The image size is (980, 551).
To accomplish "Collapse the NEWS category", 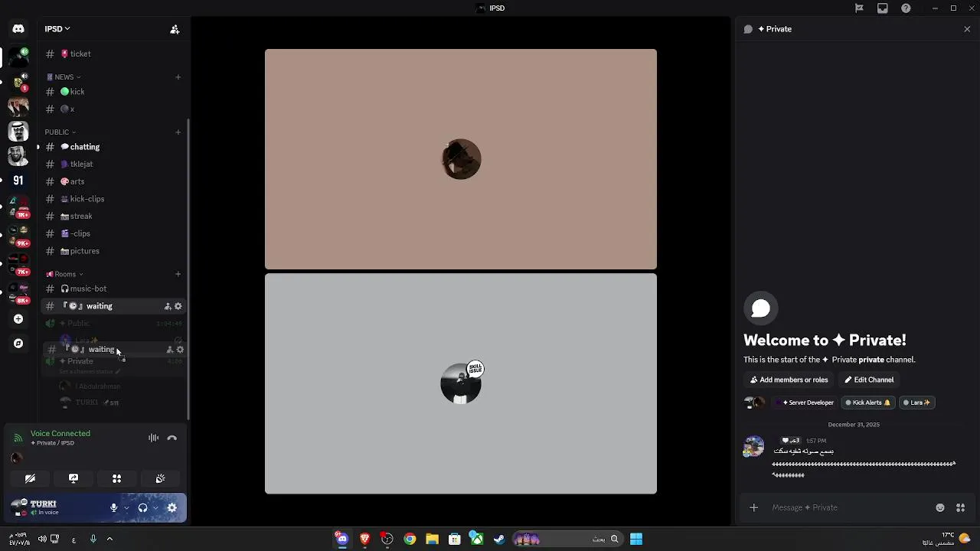I will click(x=64, y=77).
